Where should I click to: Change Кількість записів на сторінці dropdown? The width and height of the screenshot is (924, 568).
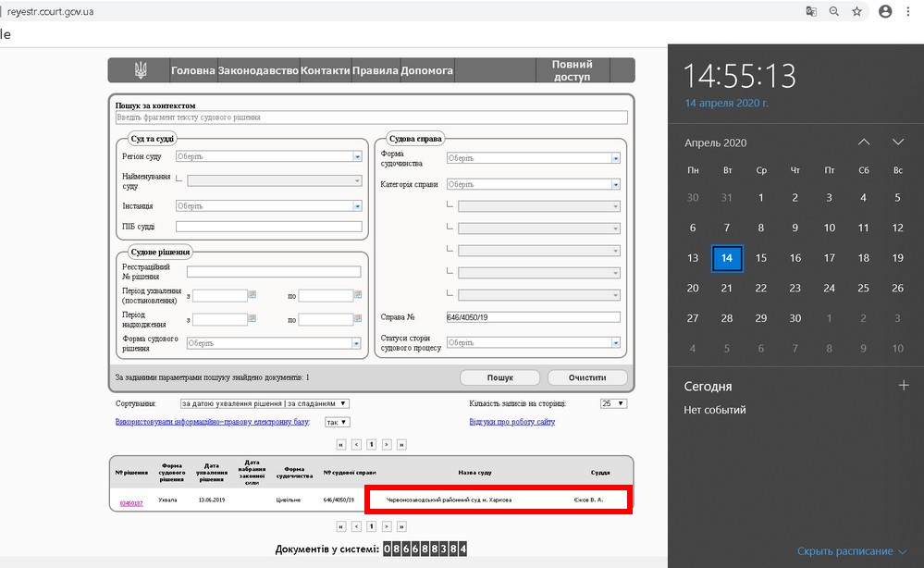click(x=613, y=403)
